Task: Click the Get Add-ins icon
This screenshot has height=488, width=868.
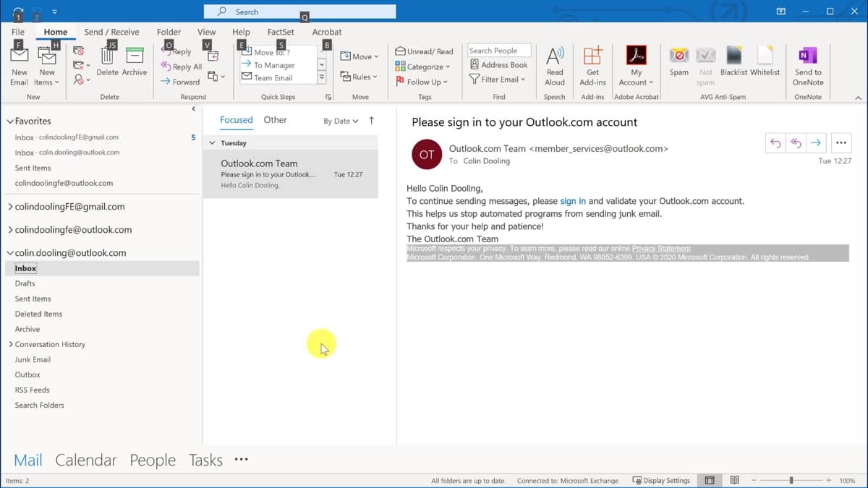Action: 592,56
